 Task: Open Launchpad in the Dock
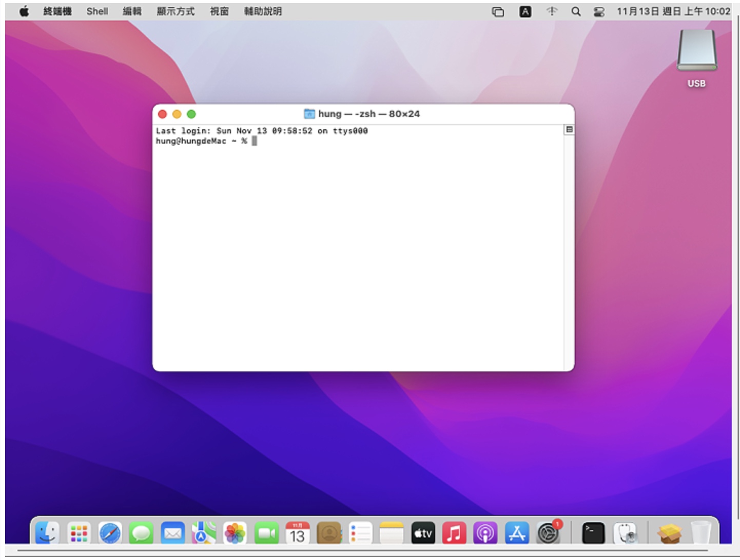pyautogui.click(x=79, y=533)
